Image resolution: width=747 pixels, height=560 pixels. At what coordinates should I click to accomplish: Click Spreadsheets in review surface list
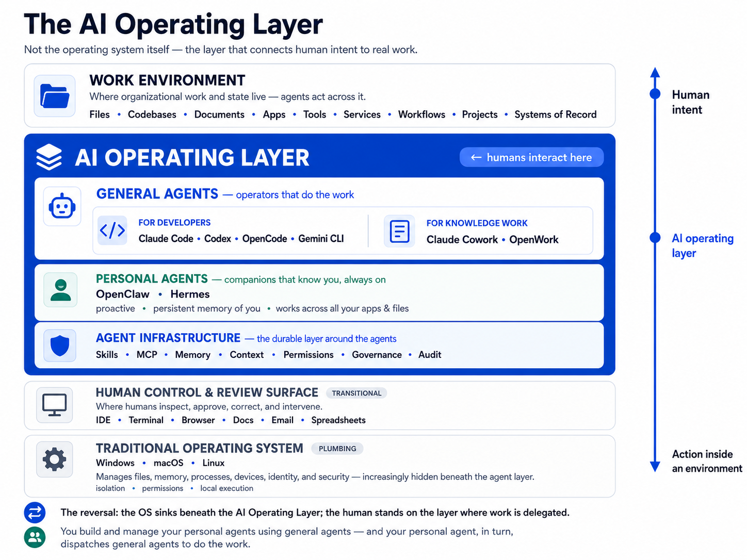pos(338,420)
